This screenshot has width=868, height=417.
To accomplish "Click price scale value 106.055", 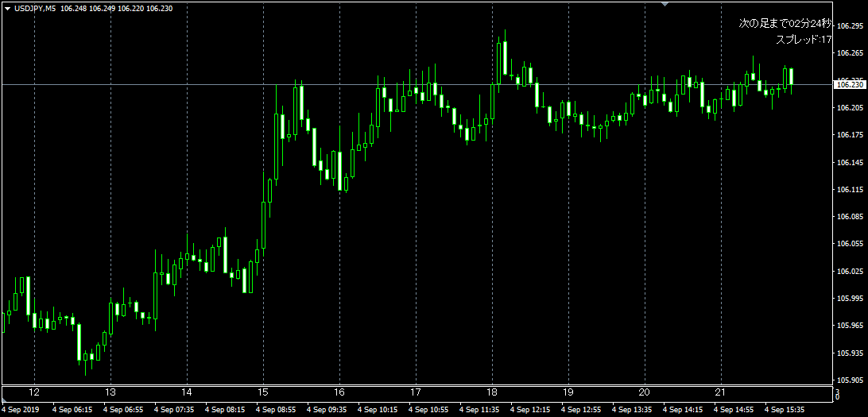I will point(851,244).
